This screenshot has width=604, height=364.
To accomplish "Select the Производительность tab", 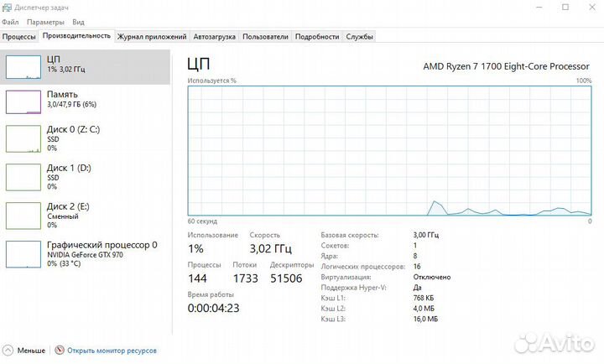I will tap(76, 36).
